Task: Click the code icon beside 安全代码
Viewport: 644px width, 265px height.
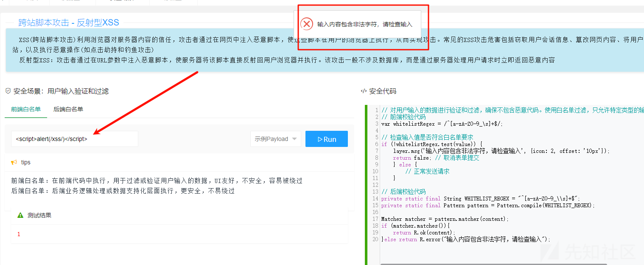Action: pos(364,91)
